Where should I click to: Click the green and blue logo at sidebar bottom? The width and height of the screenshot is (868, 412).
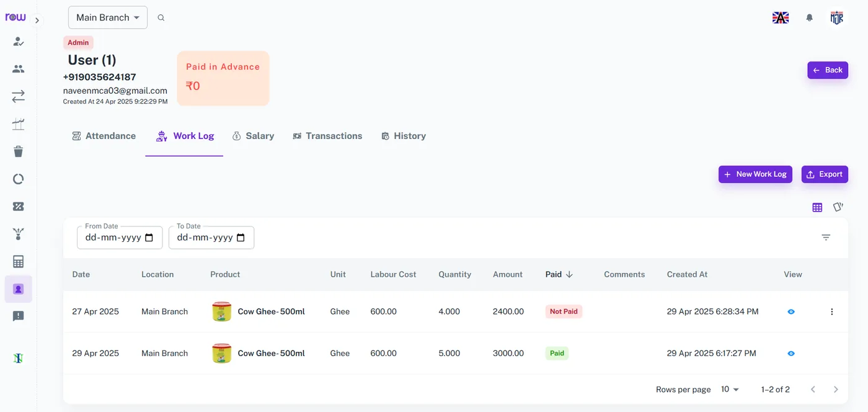coord(19,358)
